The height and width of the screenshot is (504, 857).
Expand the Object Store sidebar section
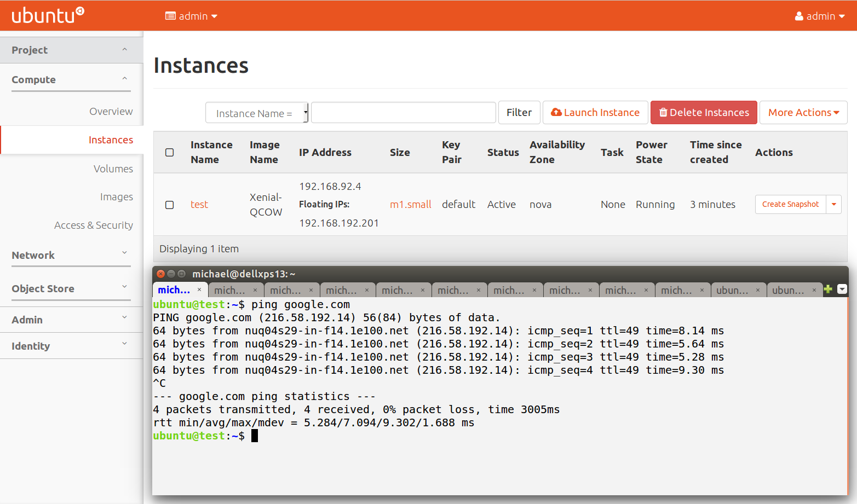(71, 288)
